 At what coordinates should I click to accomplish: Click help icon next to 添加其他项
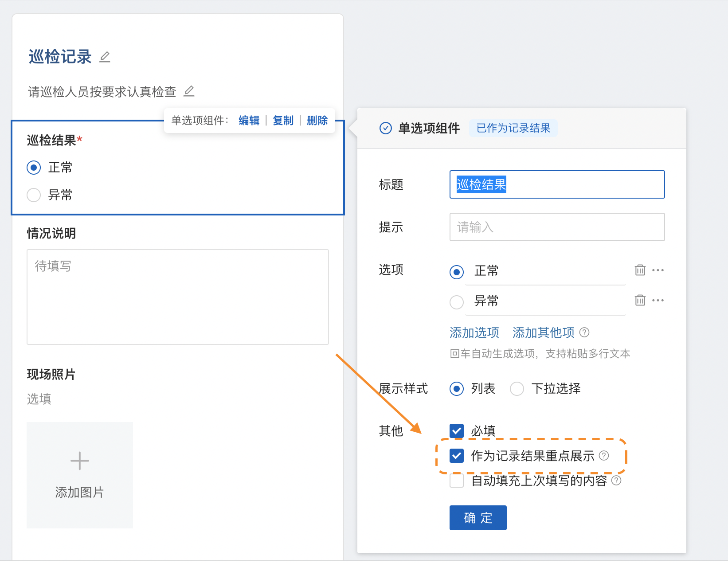(x=584, y=332)
